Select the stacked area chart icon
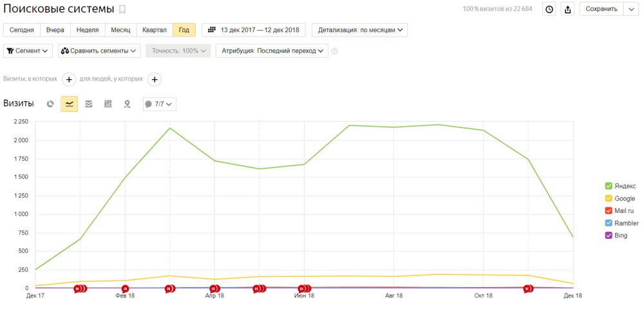The width and height of the screenshot is (644, 309). (89, 104)
